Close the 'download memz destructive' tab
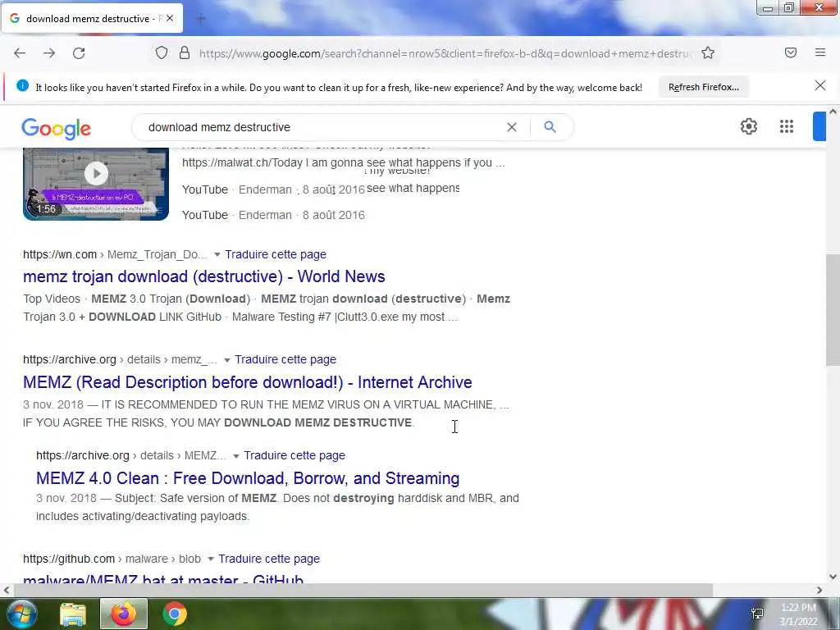The height and width of the screenshot is (630, 840). click(x=170, y=18)
